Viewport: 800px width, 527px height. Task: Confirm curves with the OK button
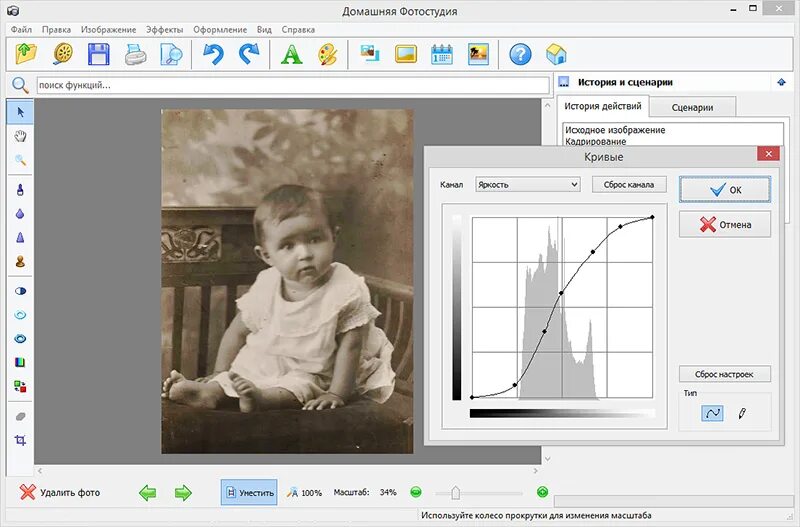point(724,190)
